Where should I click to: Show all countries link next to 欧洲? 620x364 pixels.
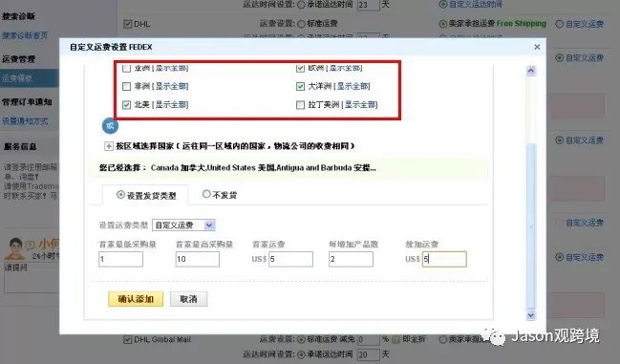point(345,68)
